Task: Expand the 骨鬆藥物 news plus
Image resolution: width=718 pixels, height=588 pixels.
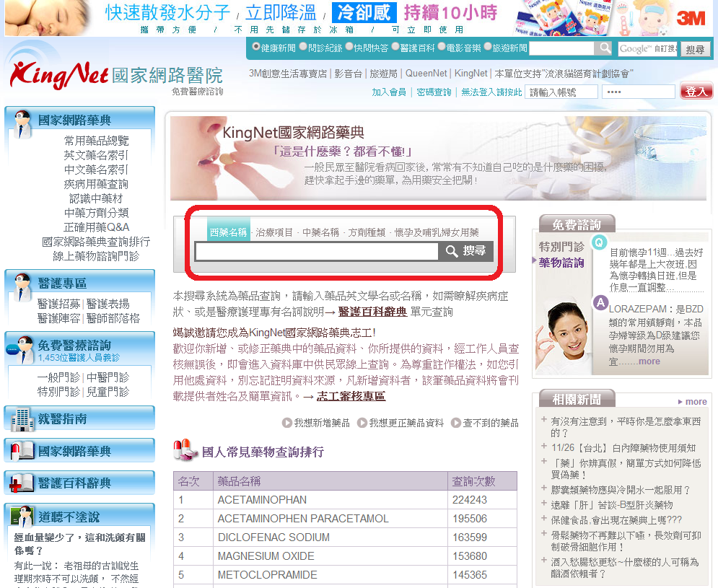Action: (544, 533)
